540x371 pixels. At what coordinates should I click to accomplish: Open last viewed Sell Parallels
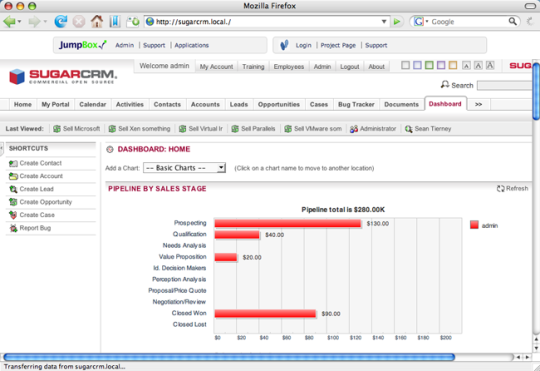pos(253,128)
